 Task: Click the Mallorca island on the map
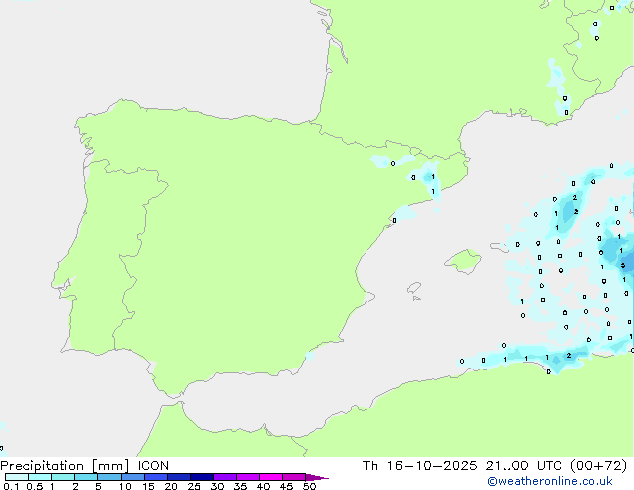462,261
